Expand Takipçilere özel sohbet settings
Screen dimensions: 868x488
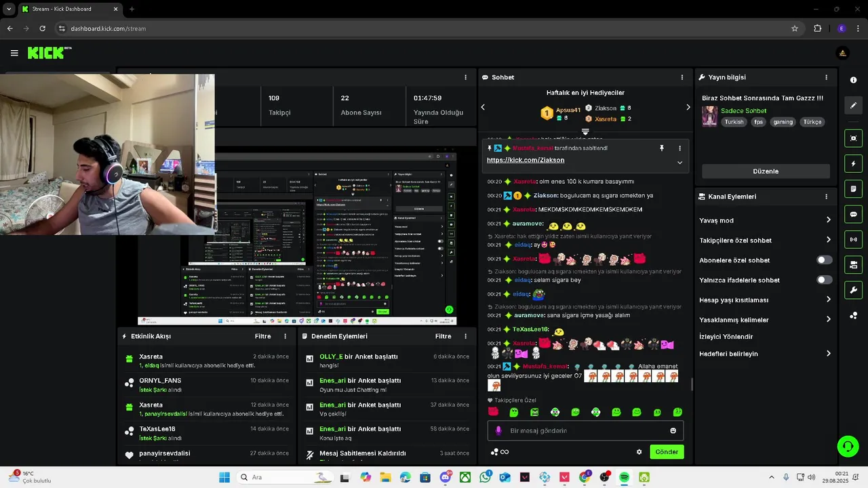point(828,240)
